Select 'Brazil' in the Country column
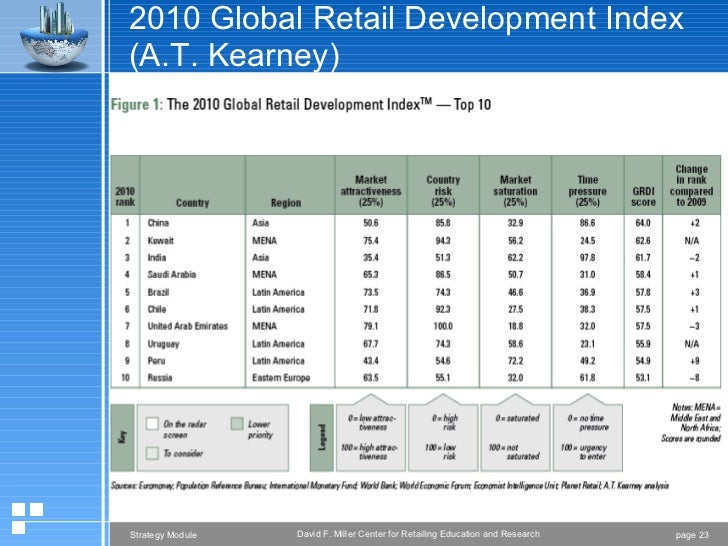 [x=158, y=292]
